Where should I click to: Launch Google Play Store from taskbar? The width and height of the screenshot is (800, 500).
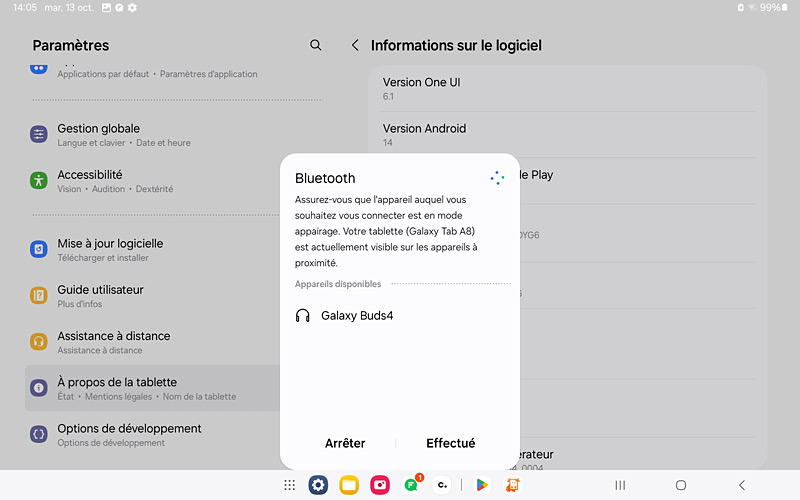(x=482, y=485)
